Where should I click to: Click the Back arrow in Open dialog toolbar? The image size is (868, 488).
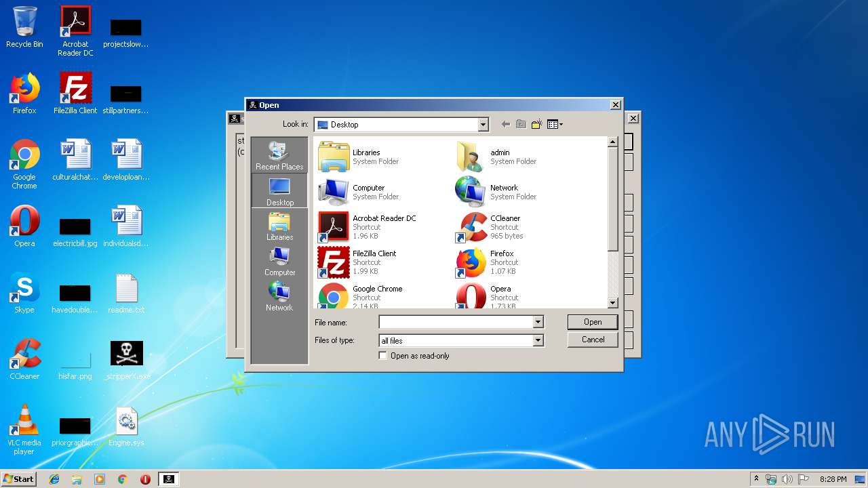click(505, 124)
